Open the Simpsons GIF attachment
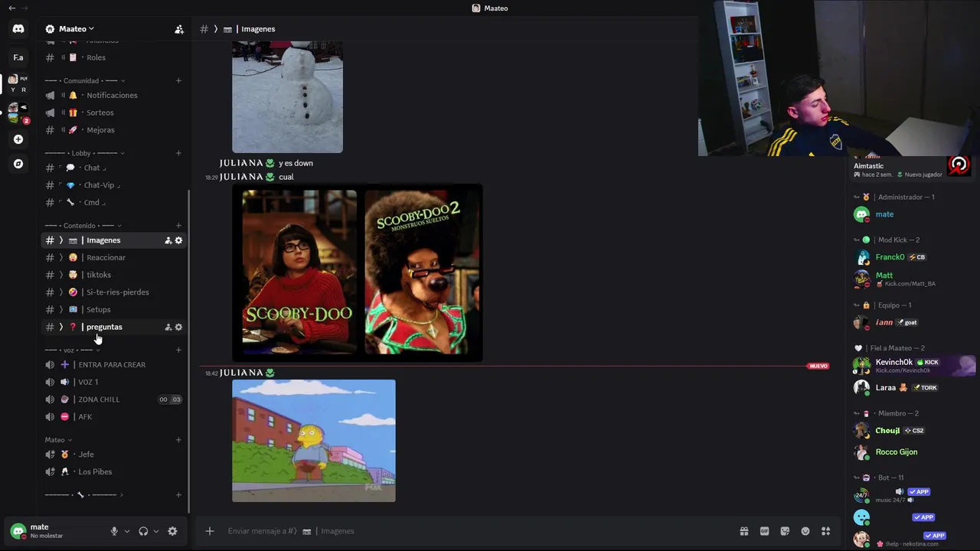 tap(314, 441)
